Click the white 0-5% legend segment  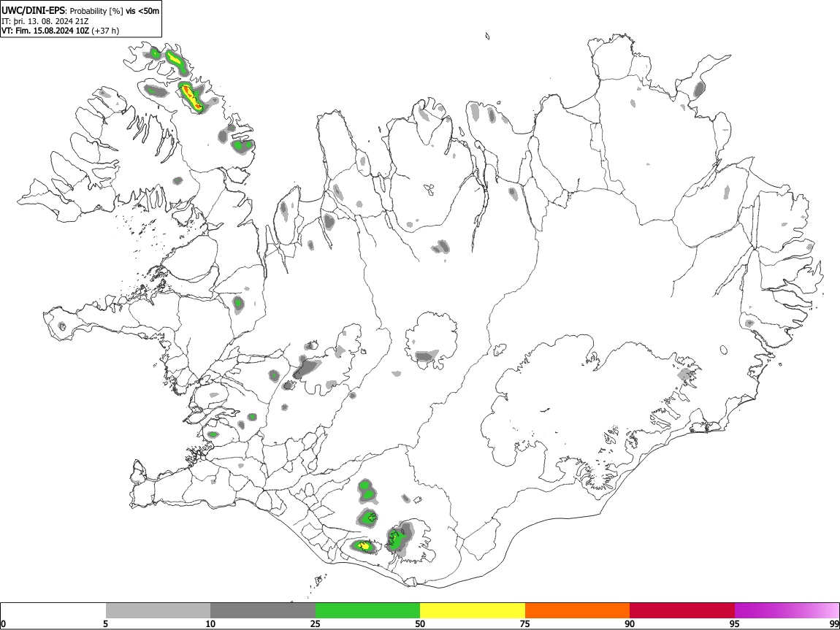pyautogui.click(x=53, y=611)
